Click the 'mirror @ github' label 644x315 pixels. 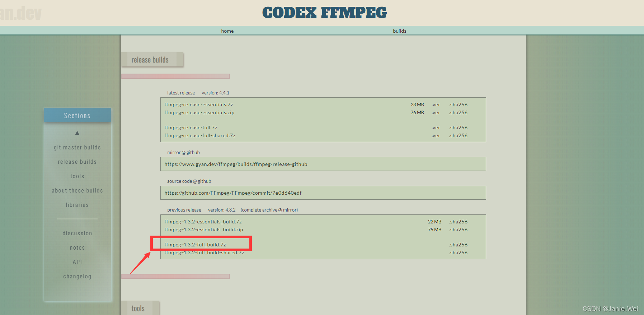183,153
